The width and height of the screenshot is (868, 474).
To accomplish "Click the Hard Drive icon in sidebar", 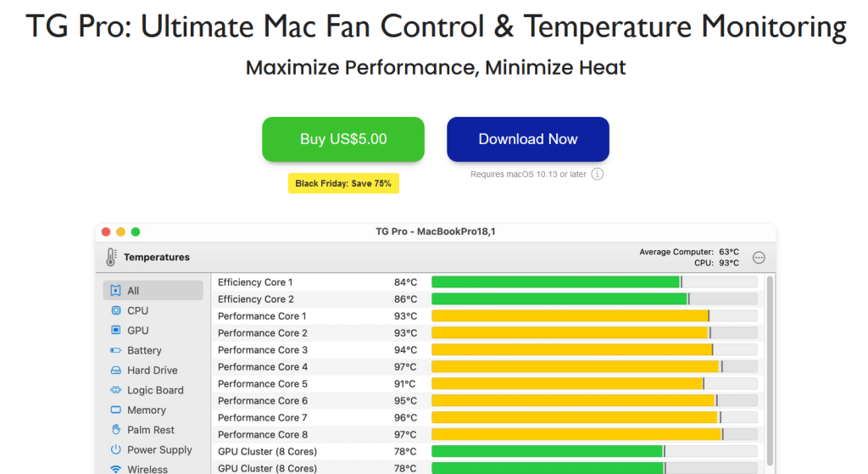I will click(x=116, y=371).
